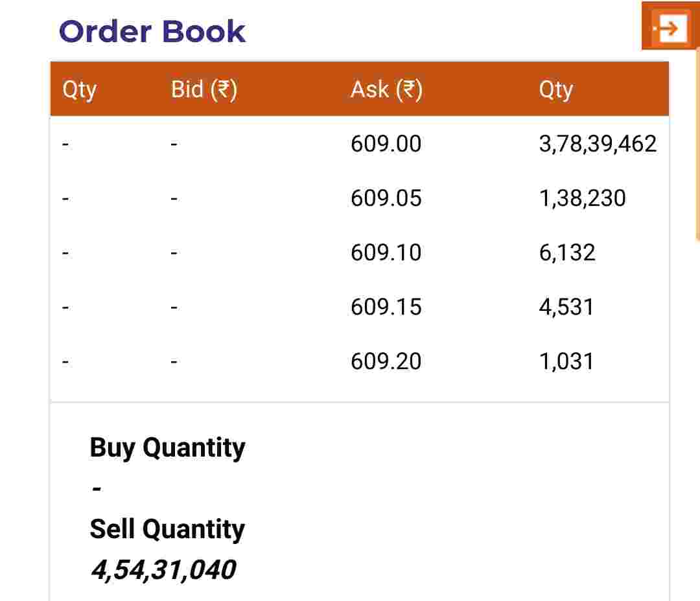Click the 1,031 quantity value
This screenshot has width=700, height=601.
tap(566, 361)
